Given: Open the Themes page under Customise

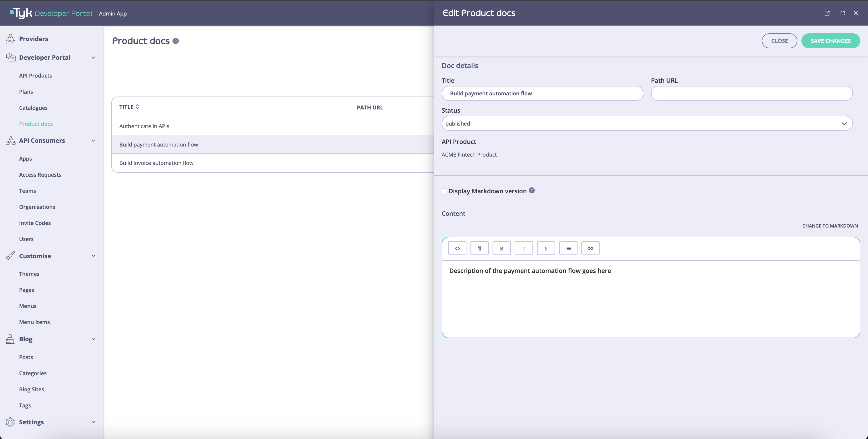Looking at the screenshot, I should tap(29, 274).
